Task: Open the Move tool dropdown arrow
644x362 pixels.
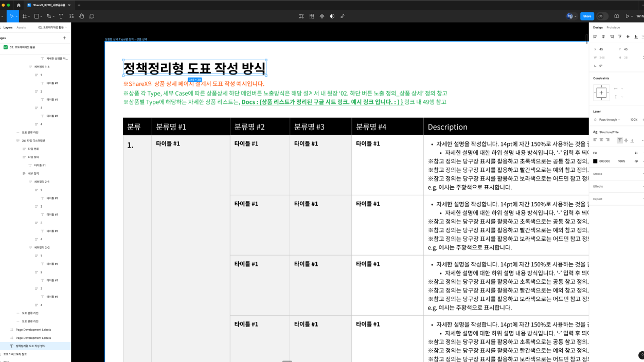Action: (x=16, y=16)
